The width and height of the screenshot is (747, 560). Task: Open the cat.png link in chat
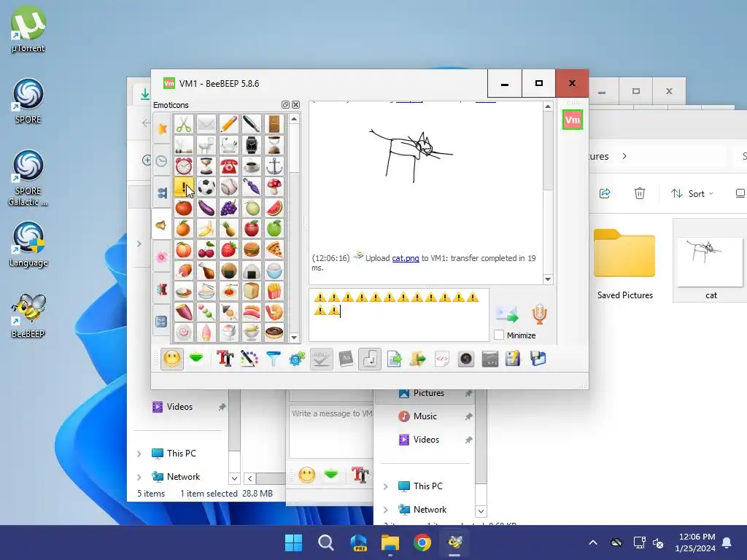coord(406,258)
